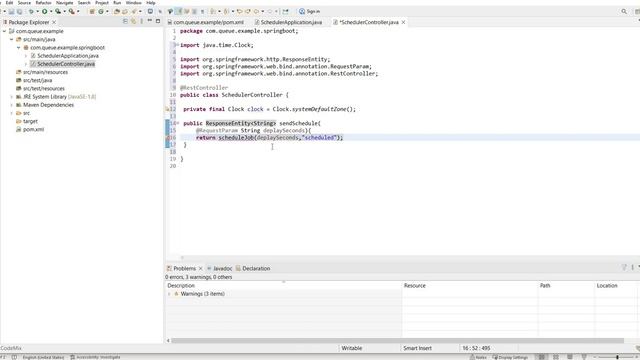Viewport: 640px width, 360px height.
Task: Toggle Mark Occurrences highlighted button
Action: (178, 11)
